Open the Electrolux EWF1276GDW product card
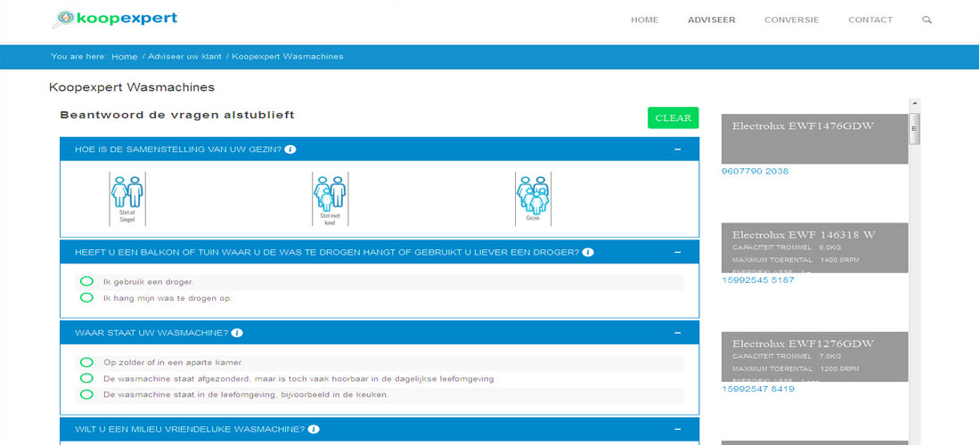This screenshot has height=445, width=980. (x=814, y=357)
